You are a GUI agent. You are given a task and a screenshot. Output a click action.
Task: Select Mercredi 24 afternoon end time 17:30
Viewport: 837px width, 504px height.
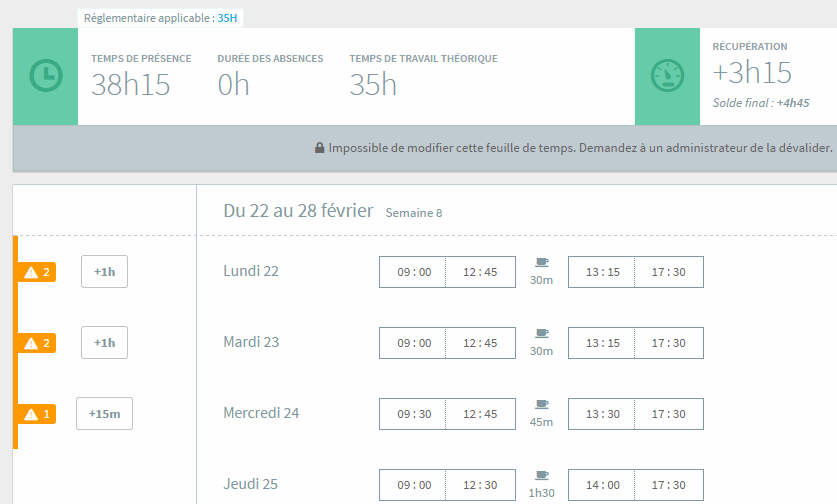coord(669,414)
